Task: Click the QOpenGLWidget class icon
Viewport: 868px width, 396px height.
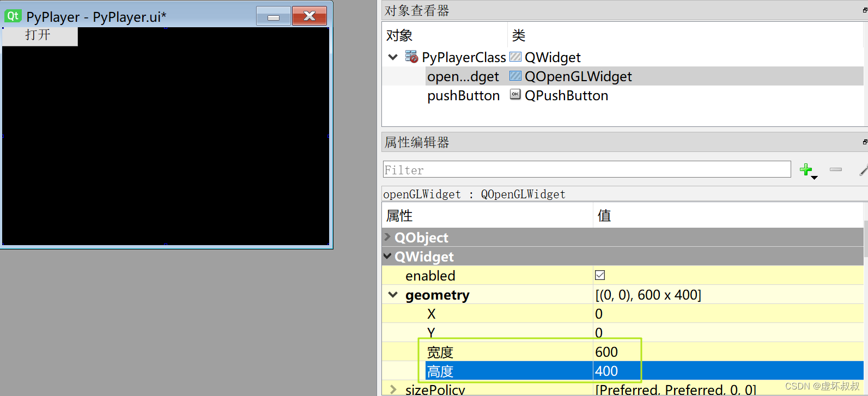Action: tap(515, 76)
